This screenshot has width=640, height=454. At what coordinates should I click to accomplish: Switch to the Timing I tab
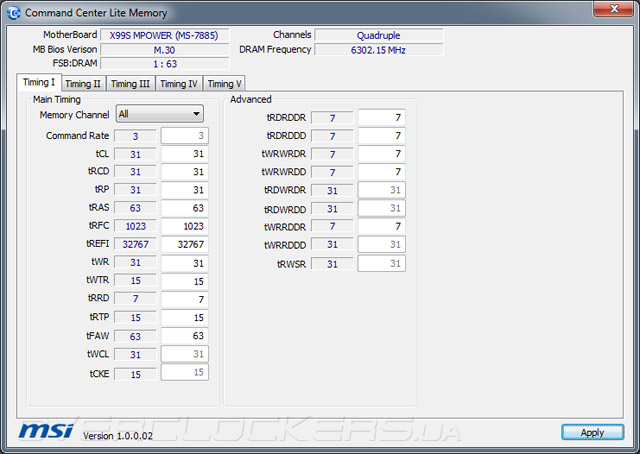(x=39, y=82)
